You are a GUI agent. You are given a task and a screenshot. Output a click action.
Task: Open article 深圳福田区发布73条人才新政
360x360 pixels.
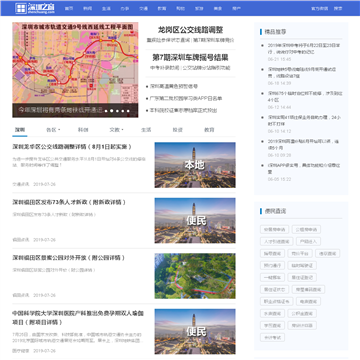click(x=69, y=202)
